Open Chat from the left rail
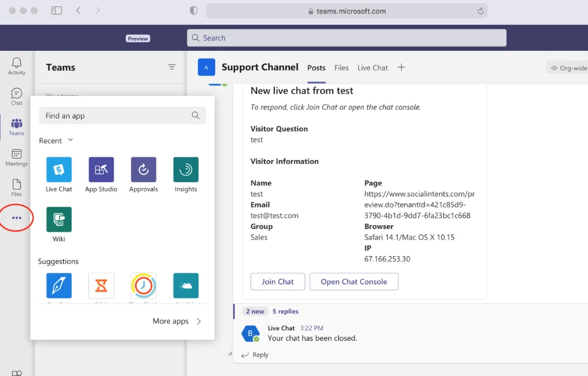Image resolution: width=588 pixels, height=376 pixels. click(16, 97)
